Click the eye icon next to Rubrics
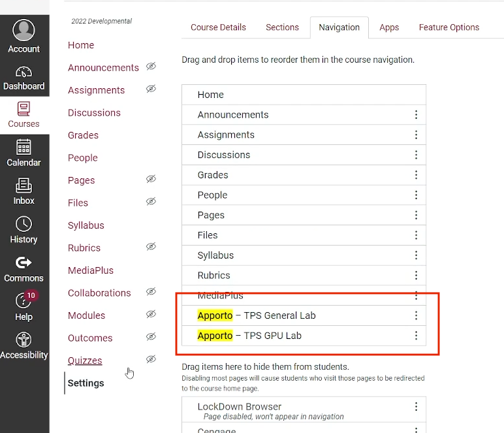The height and width of the screenshot is (433, 504). tap(151, 247)
